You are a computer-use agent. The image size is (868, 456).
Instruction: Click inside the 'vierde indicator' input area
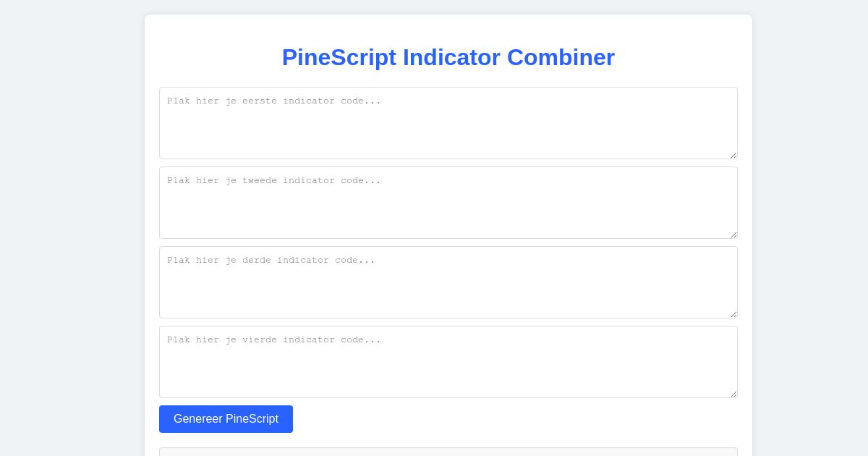(448, 362)
